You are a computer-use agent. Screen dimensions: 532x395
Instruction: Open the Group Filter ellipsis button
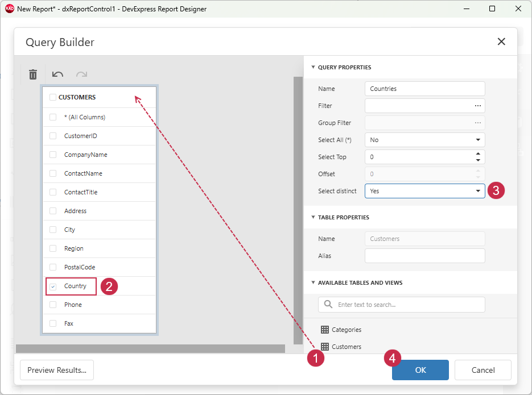pyautogui.click(x=478, y=123)
